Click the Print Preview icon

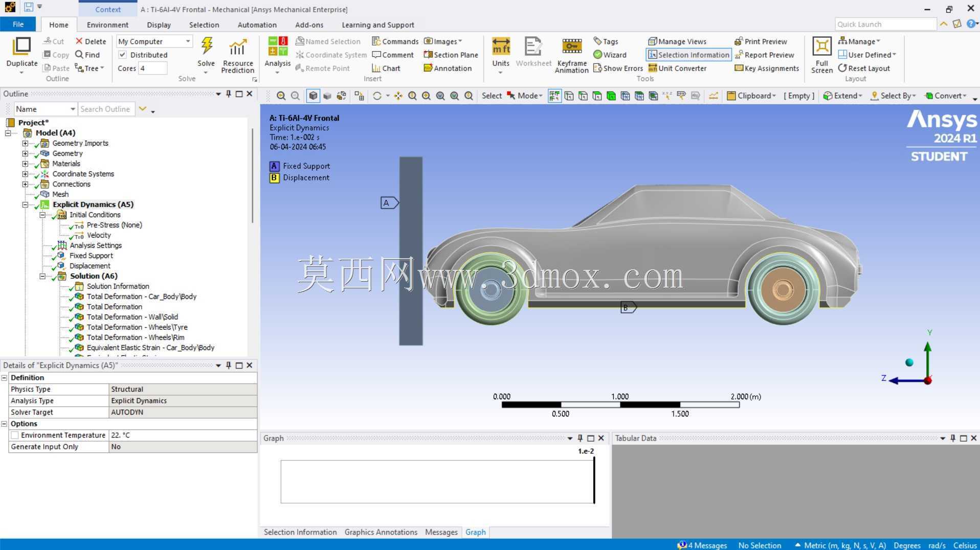point(761,41)
